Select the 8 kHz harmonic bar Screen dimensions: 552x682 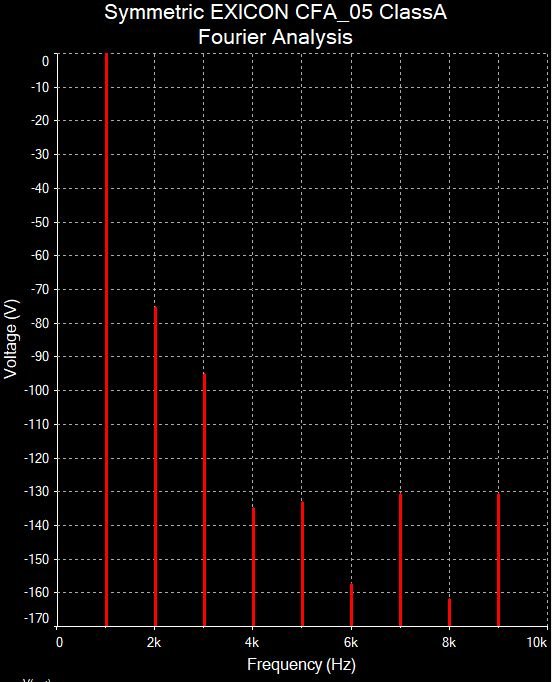coord(449,612)
